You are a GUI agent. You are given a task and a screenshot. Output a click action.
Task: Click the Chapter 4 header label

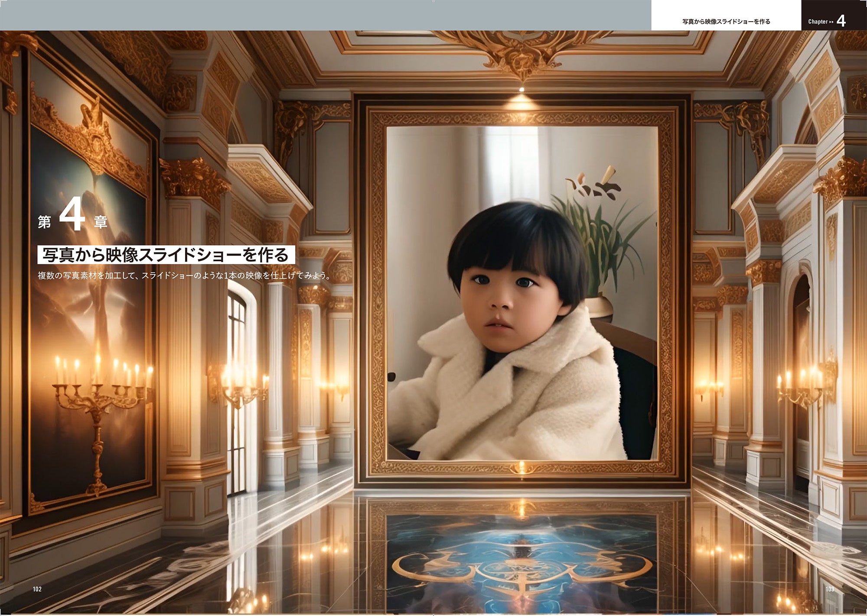pos(818,21)
